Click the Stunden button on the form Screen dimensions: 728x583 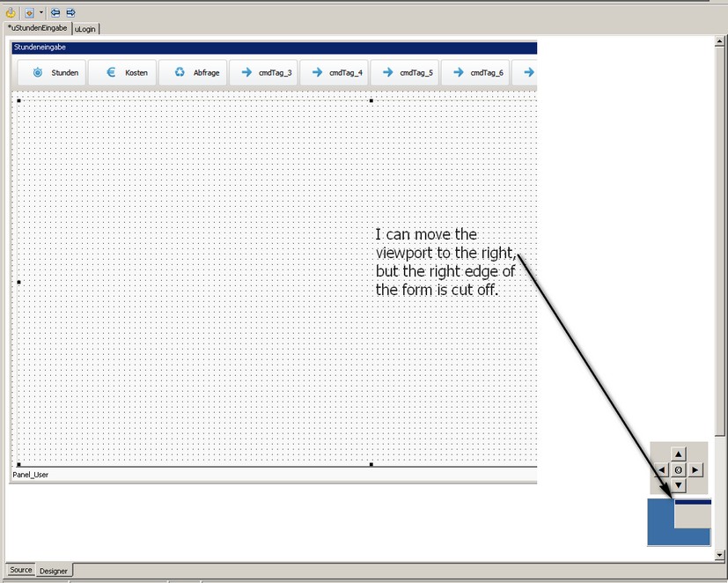tap(52, 72)
